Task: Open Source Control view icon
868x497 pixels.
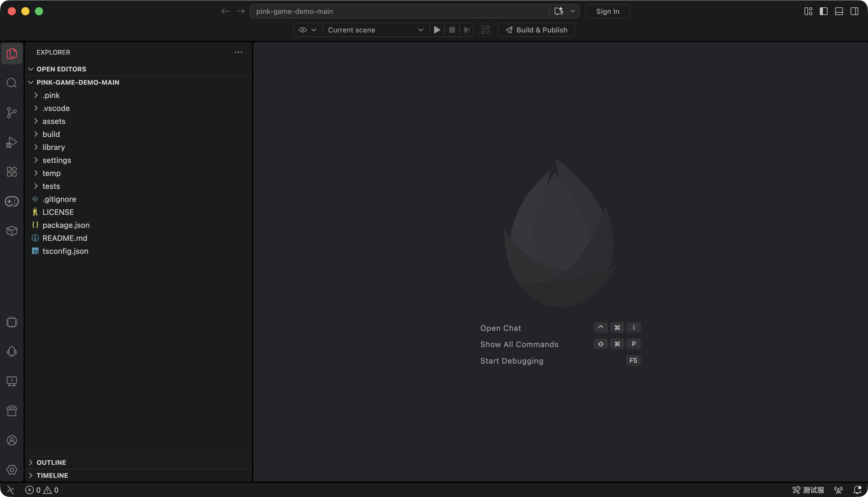Action: 12,113
